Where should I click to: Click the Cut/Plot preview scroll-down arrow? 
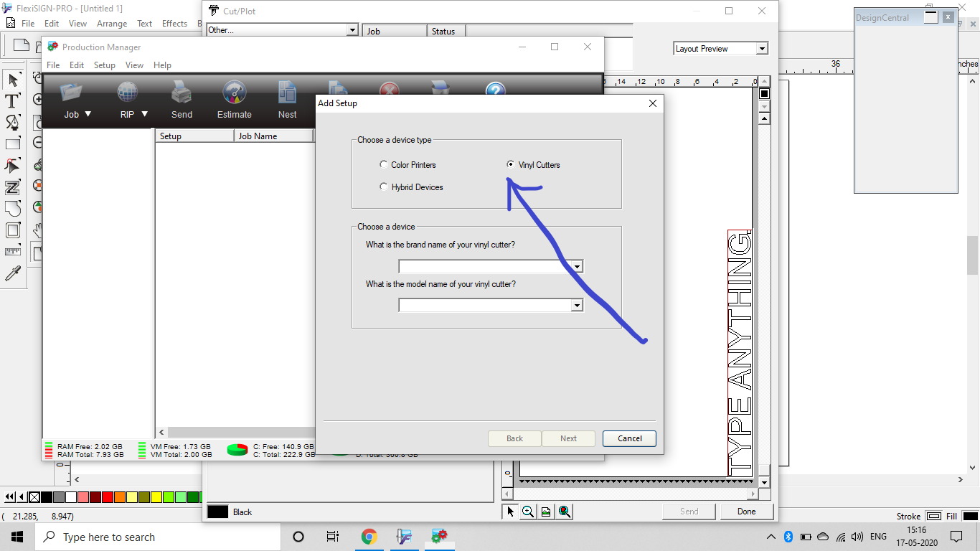[x=764, y=481]
